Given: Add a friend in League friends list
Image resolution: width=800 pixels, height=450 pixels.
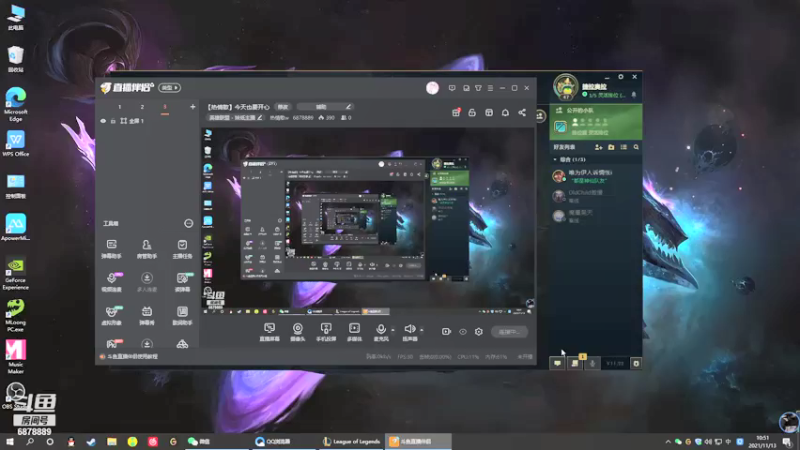Looking at the screenshot, I should click(598, 147).
